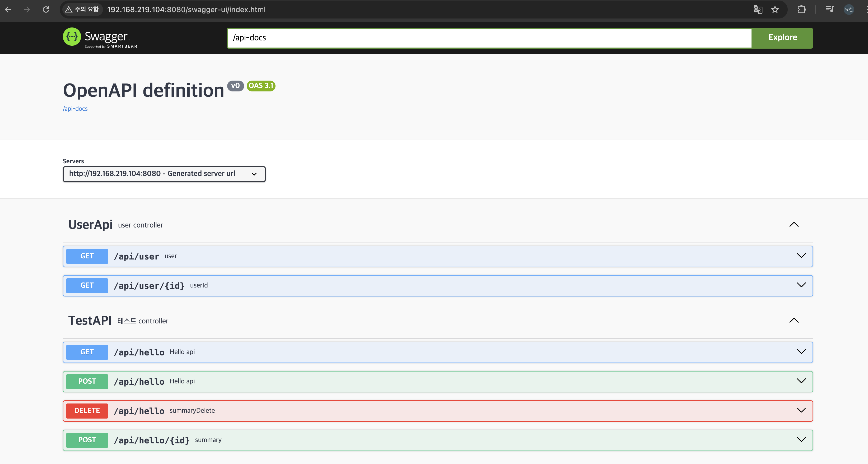Click the Explore button

click(x=782, y=38)
